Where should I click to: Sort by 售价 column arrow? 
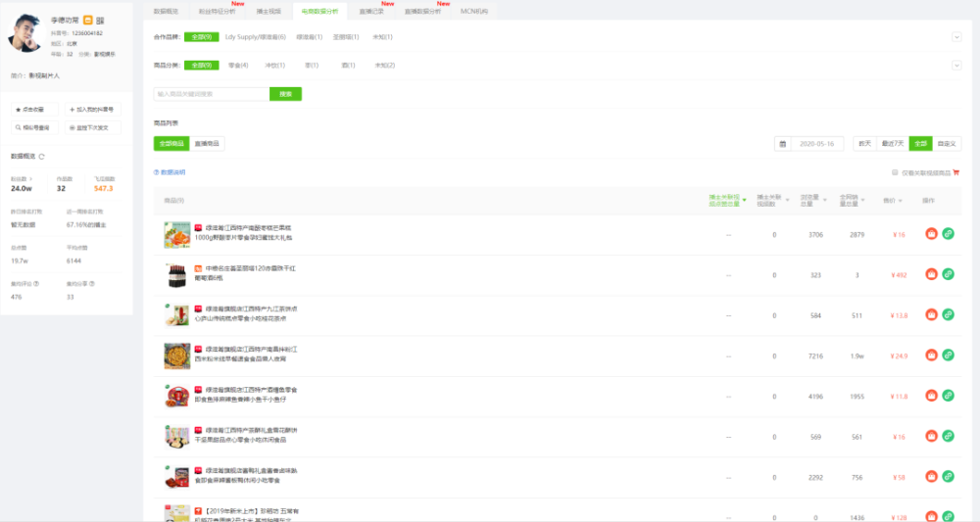pos(901,201)
